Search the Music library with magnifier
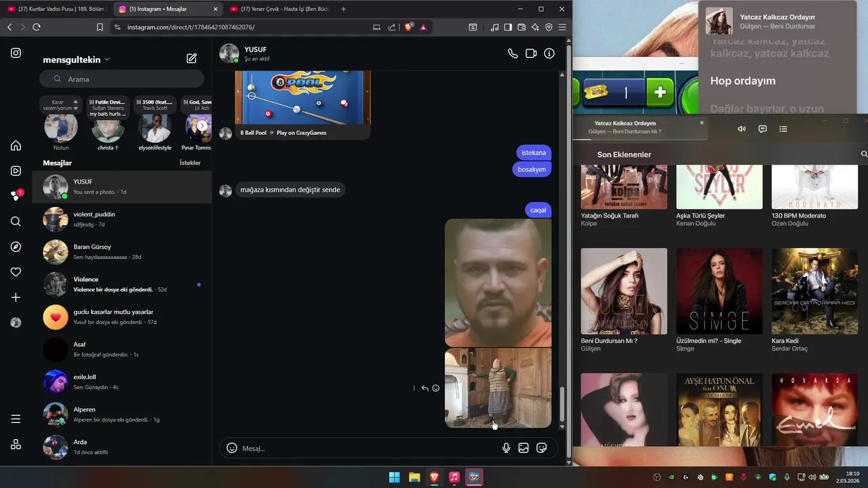Image resolution: width=868 pixels, height=488 pixels. tap(864, 155)
